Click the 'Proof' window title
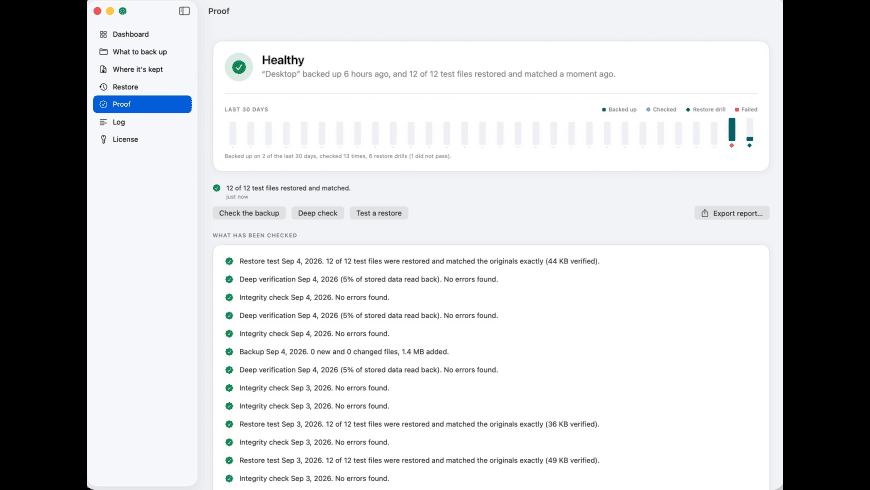 point(219,11)
